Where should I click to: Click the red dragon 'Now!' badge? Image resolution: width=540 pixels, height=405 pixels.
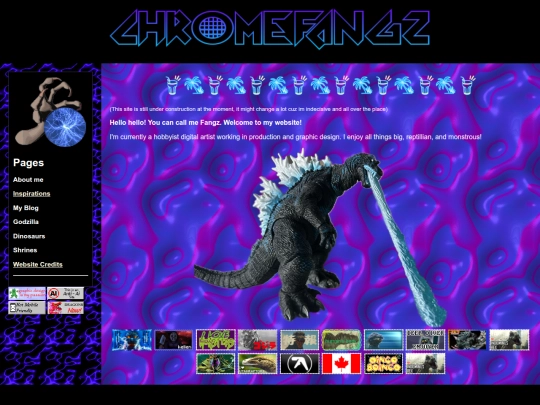coord(65,308)
